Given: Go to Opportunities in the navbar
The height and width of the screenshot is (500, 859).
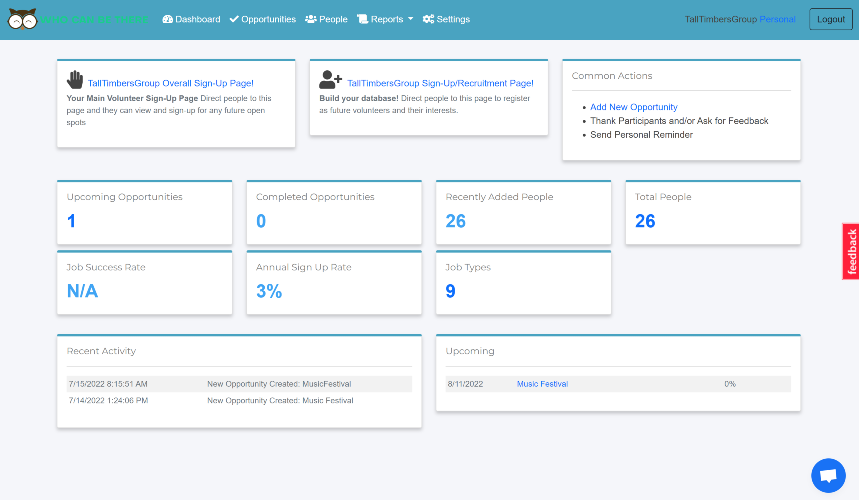Looking at the screenshot, I should (262, 19).
